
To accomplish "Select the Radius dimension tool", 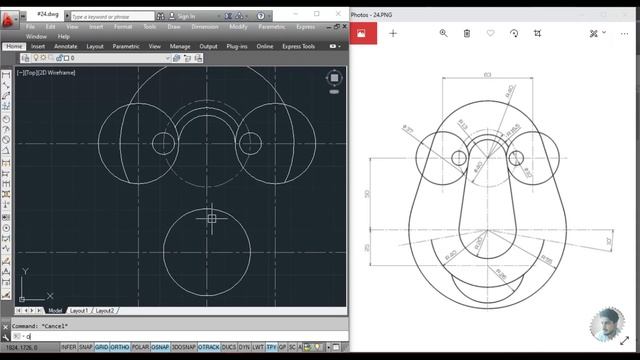I will 6,119.
